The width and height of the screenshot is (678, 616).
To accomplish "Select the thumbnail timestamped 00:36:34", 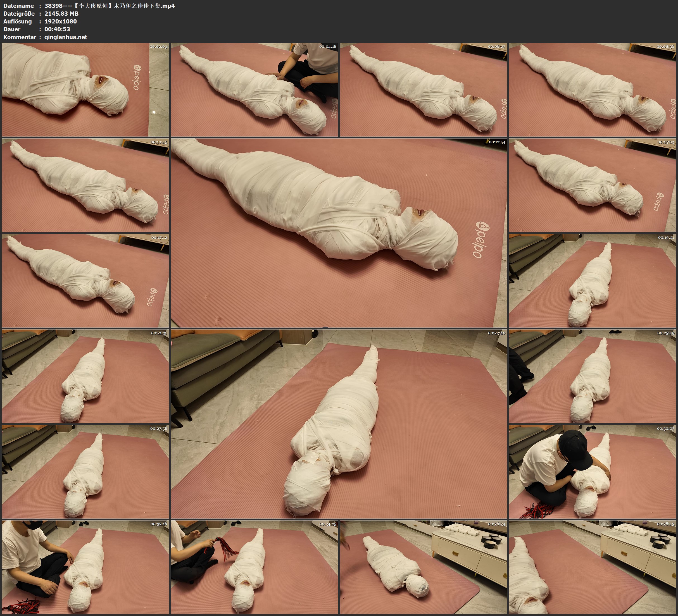I will tap(424, 567).
